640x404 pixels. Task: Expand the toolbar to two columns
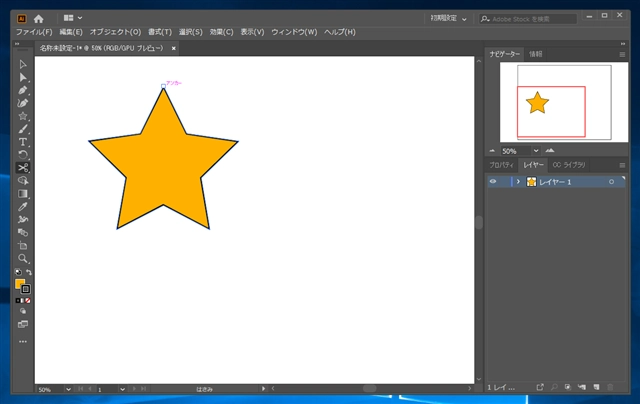(x=17, y=44)
